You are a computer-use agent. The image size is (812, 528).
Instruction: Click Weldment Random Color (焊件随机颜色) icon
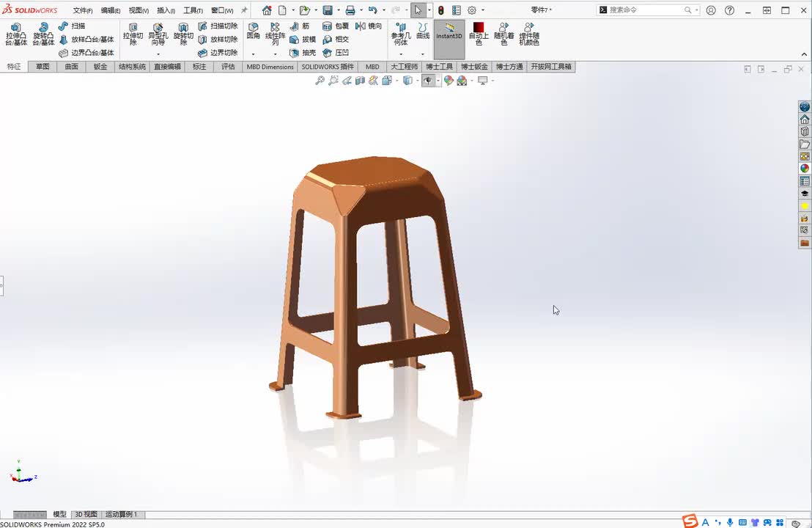point(529,34)
